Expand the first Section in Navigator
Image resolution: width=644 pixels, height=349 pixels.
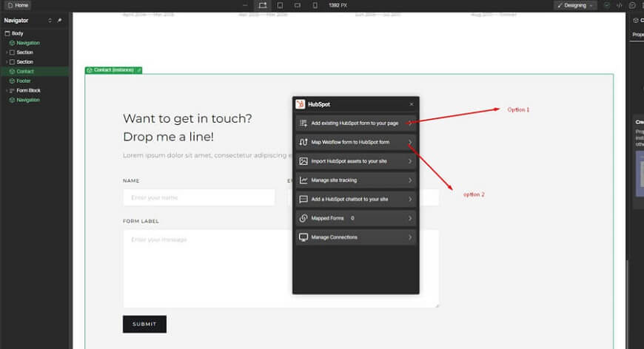pyautogui.click(x=7, y=52)
